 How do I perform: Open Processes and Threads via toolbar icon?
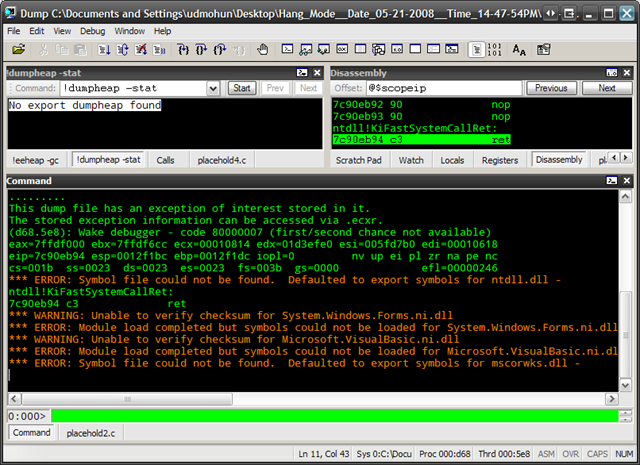pos(433,50)
